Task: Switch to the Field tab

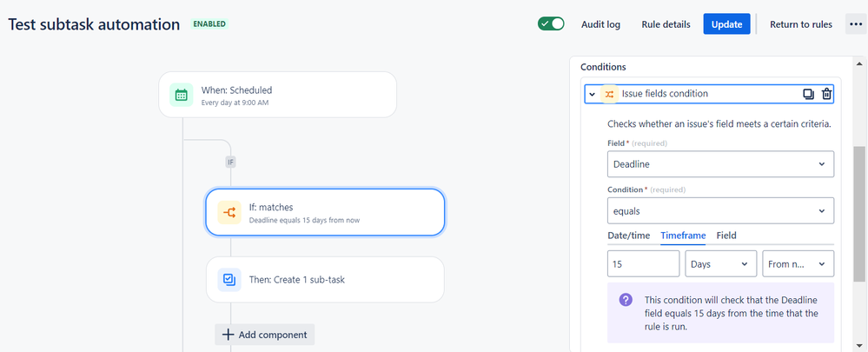Action: (726, 236)
